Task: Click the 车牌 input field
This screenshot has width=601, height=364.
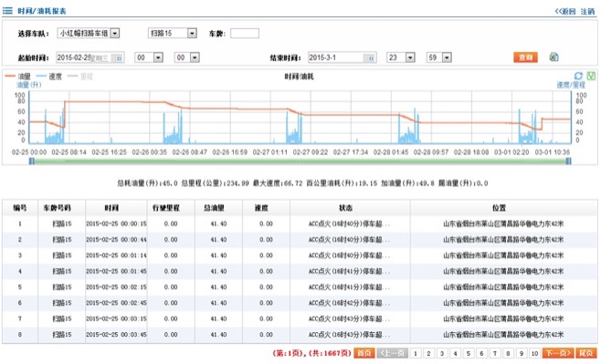Action: click(x=245, y=34)
